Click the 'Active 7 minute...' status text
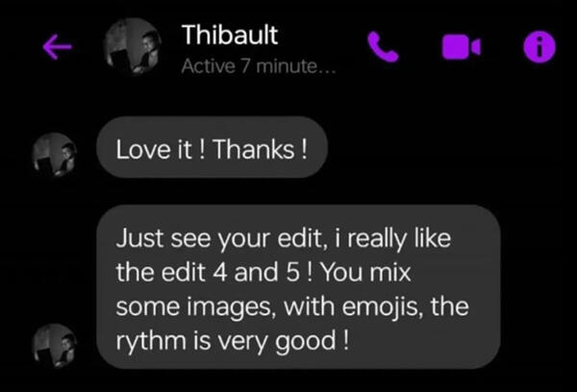Viewport: 577px width, 392px height. [x=259, y=66]
